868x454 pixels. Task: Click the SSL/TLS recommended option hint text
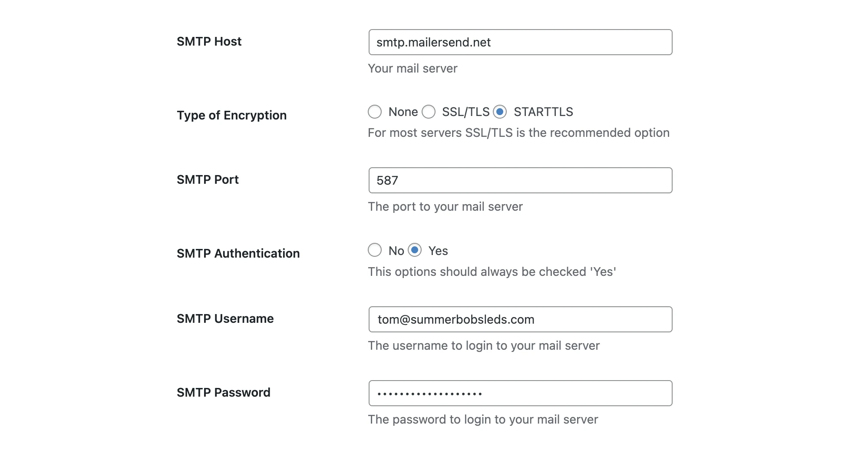[x=518, y=133]
